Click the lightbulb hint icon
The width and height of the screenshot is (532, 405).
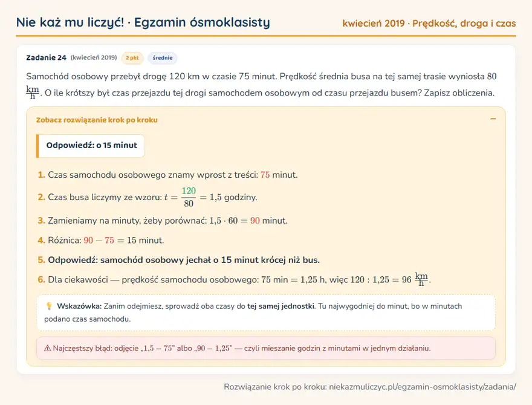(49, 306)
